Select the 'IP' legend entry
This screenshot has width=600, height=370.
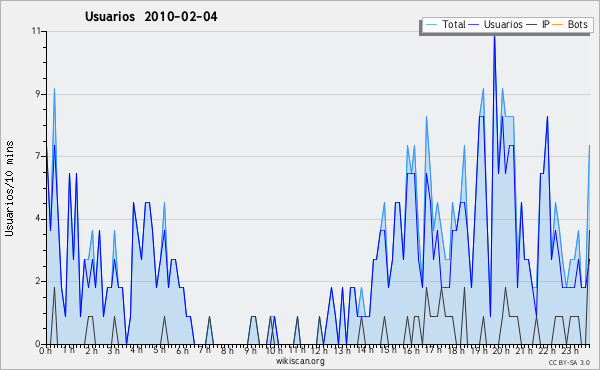[538, 25]
